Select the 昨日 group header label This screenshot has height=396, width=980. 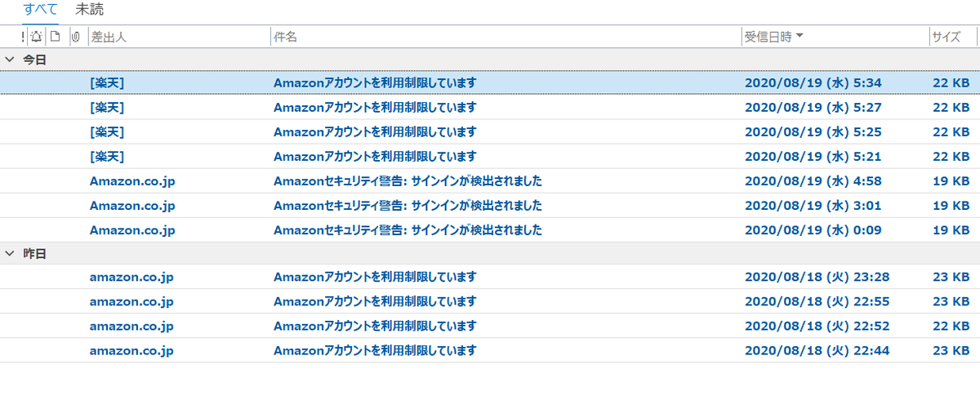point(34,254)
